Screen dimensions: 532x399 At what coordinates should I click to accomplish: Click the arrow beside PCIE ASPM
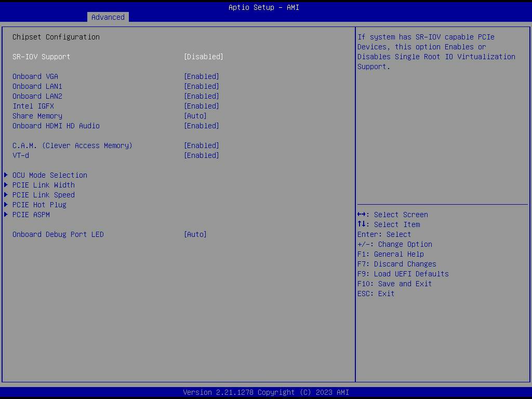6,215
